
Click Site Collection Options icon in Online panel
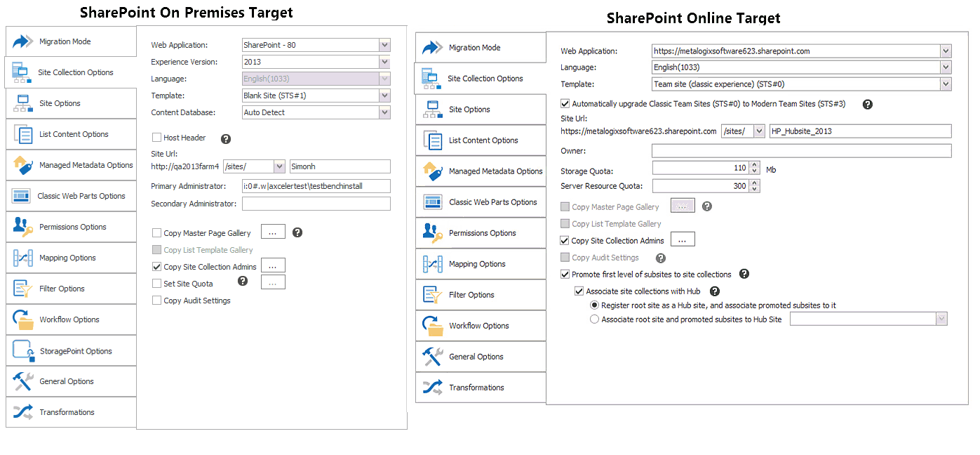(x=430, y=79)
